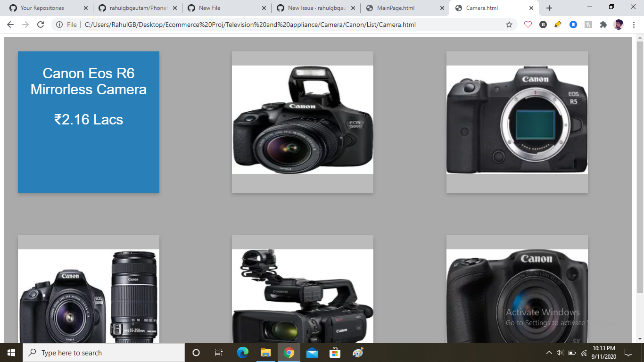The height and width of the screenshot is (362, 644).
Task: Reload the Camera.html page
Action: [41, 25]
